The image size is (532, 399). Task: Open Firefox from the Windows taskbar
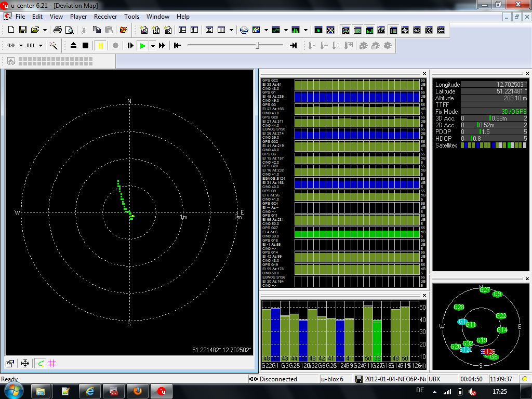coord(139,391)
